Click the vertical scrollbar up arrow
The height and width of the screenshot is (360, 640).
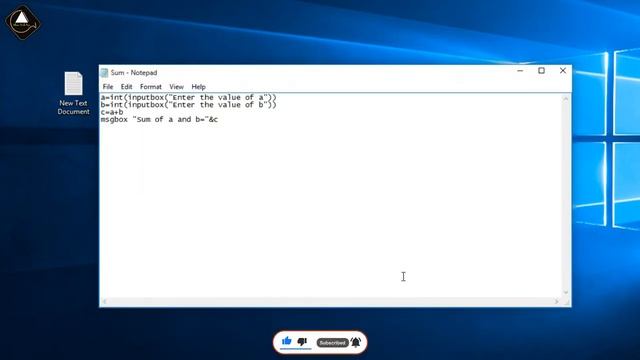pyautogui.click(x=565, y=99)
